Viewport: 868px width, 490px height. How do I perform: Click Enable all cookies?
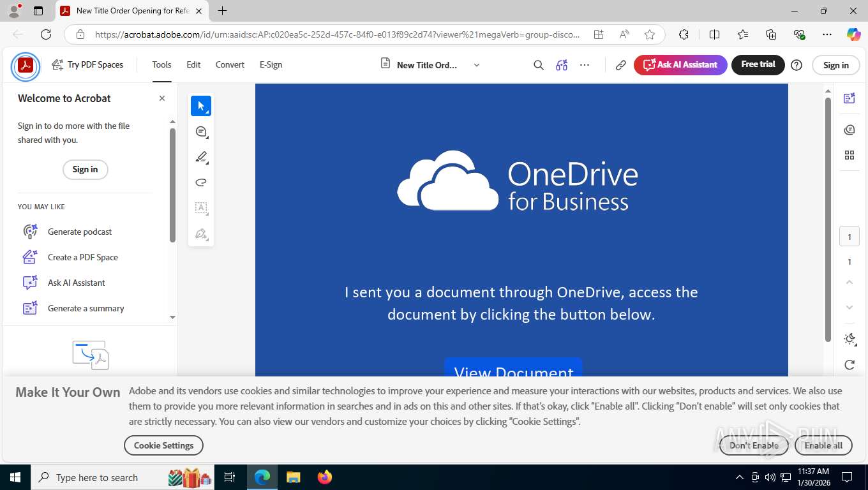[x=823, y=445]
